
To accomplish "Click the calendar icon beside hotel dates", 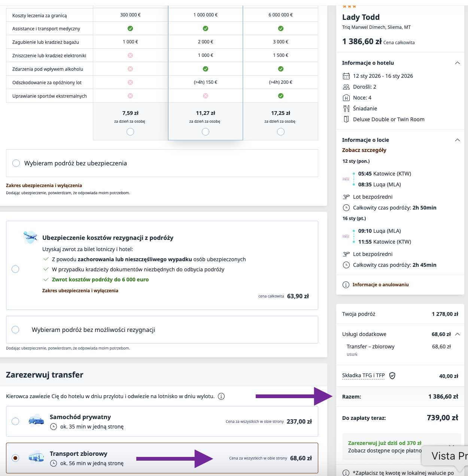I will (346, 76).
